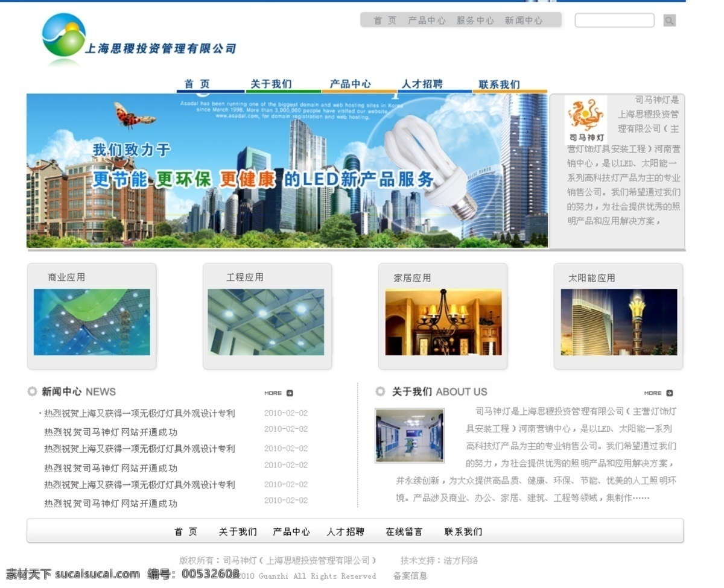
Task: Click MORE arrow beside 关于我们 ABOUT US
Action: pos(658,393)
